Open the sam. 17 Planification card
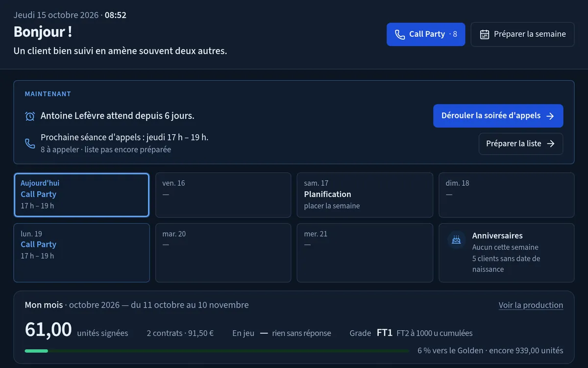The height and width of the screenshot is (368, 588). tap(365, 195)
